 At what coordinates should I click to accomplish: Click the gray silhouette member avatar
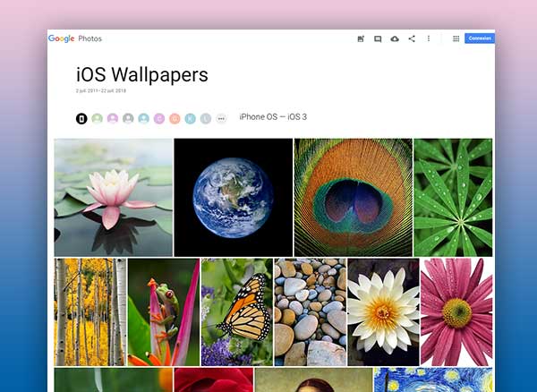(128, 119)
